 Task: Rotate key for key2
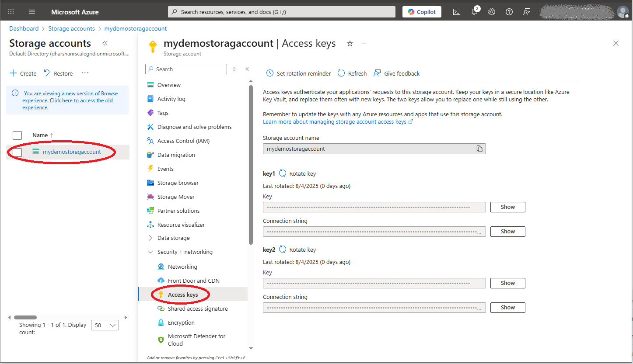[x=297, y=250]
